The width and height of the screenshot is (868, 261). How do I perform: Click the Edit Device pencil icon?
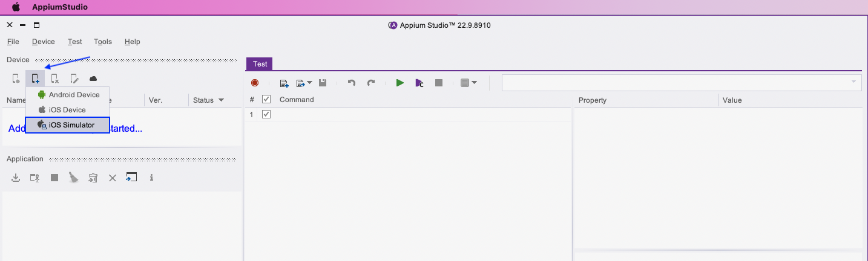point(74,79)
